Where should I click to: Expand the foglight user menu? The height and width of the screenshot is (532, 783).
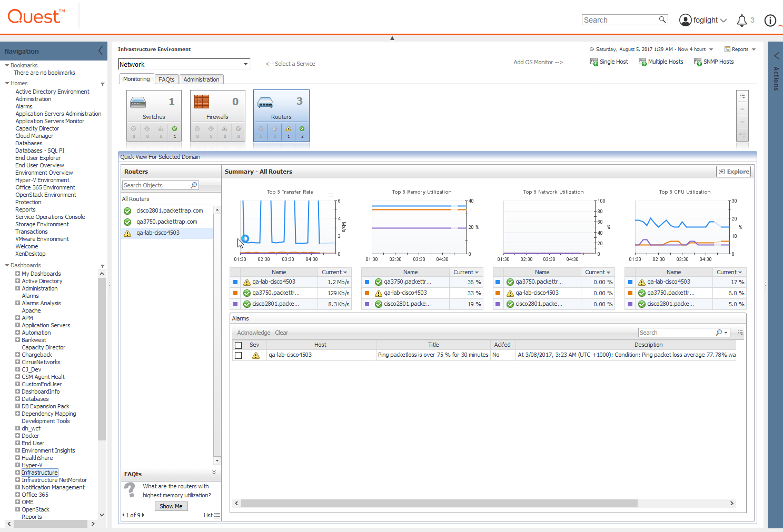coord(703,20)
